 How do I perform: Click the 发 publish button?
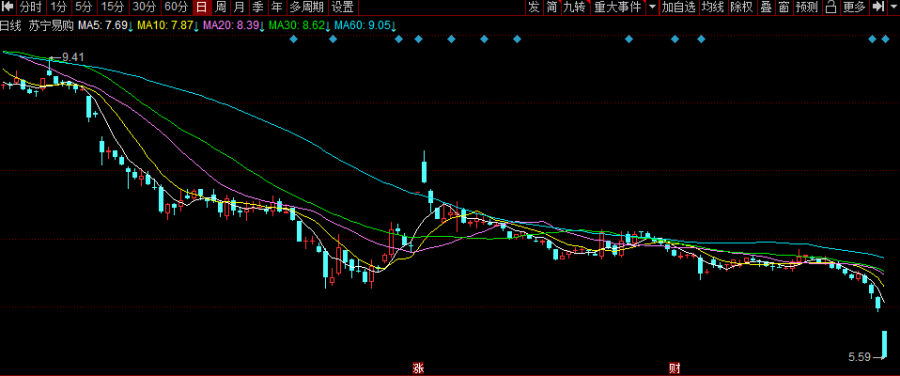[534, 7]
